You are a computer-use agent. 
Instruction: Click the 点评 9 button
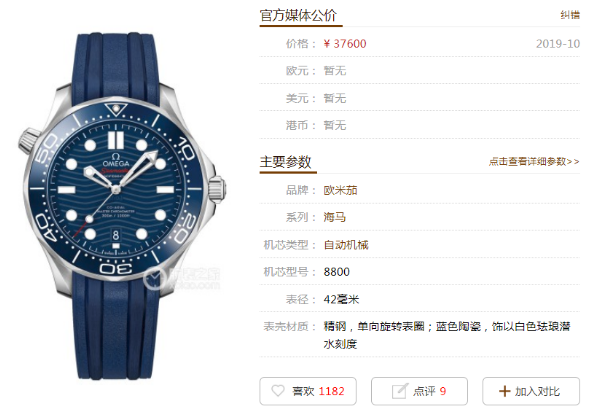[419, 391]
